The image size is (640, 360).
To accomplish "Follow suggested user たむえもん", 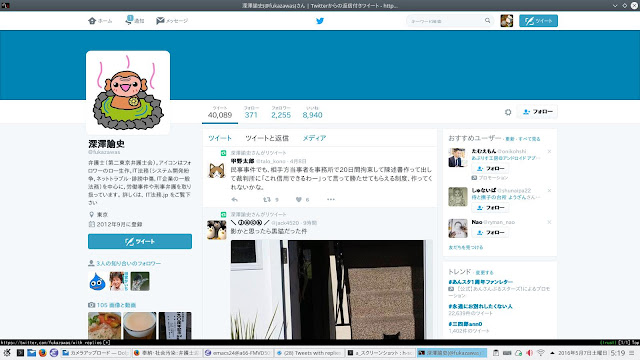I will tap(490, 168).
